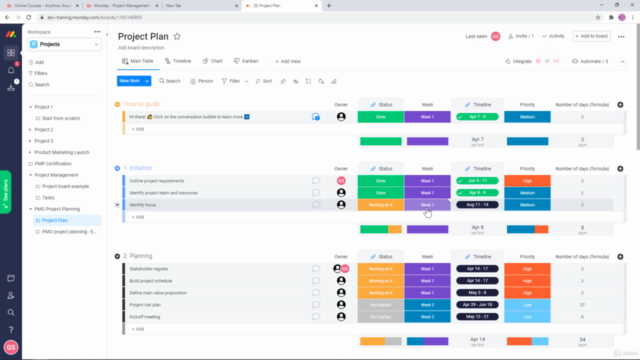Open the notifications bell

pyautogui.click(x=11, y=70)
